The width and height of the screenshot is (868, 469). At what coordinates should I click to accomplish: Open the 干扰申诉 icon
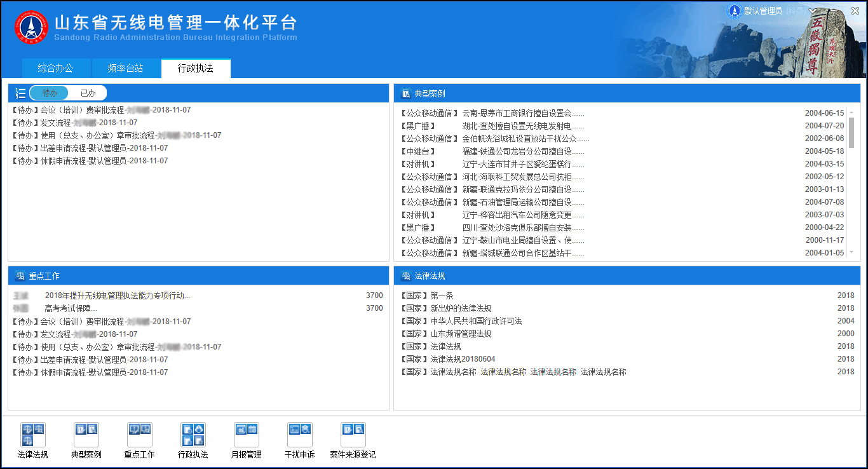(x=300, y=435)
